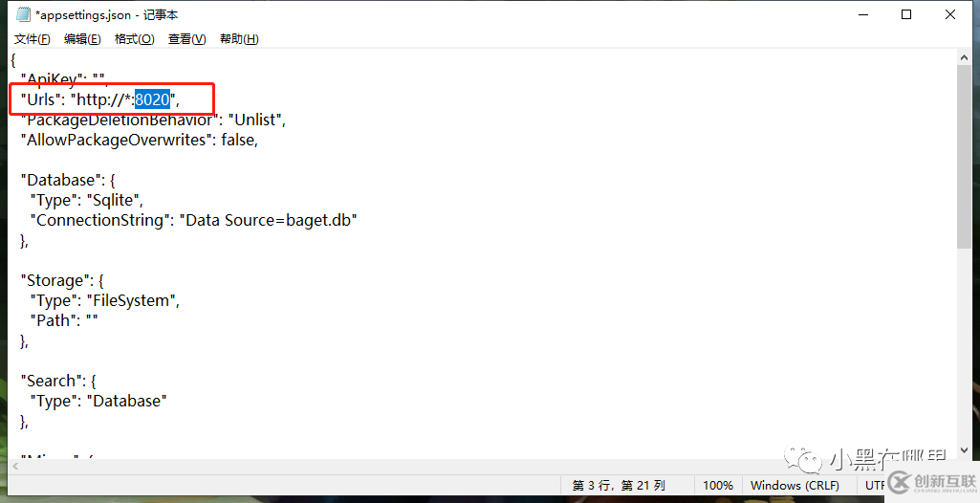Click the "Unlist" value
This screenshot has width=980, height=503.
point(257,120)
